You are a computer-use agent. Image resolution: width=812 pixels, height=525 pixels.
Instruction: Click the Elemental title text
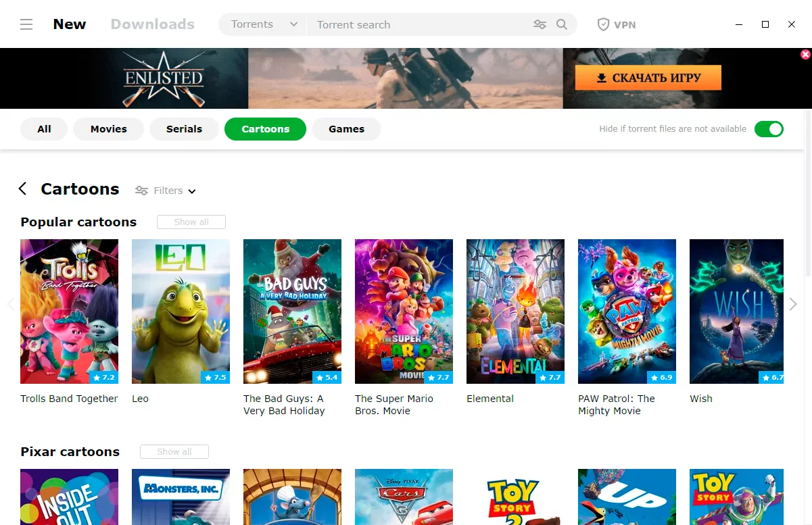click(x=490, y=399)
